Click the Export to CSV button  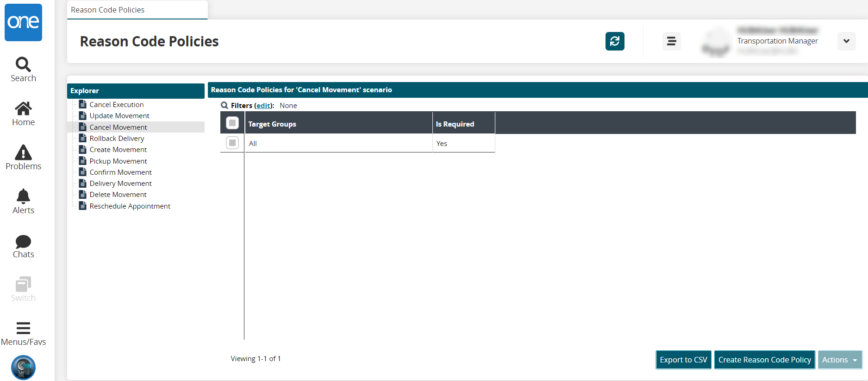tap(683, 360)
